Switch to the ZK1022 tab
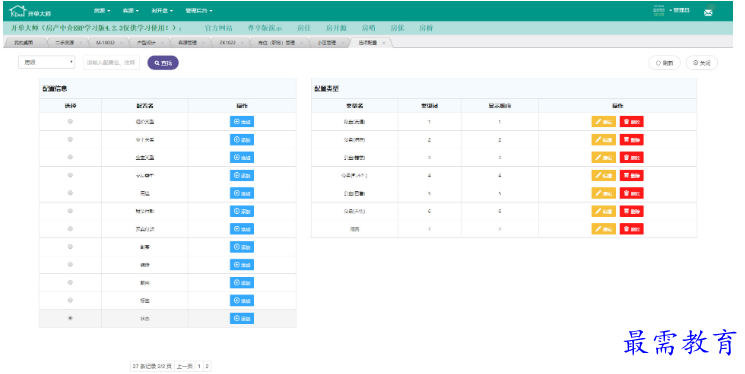The height and width of the screenshot is (374, 745). 230,43
